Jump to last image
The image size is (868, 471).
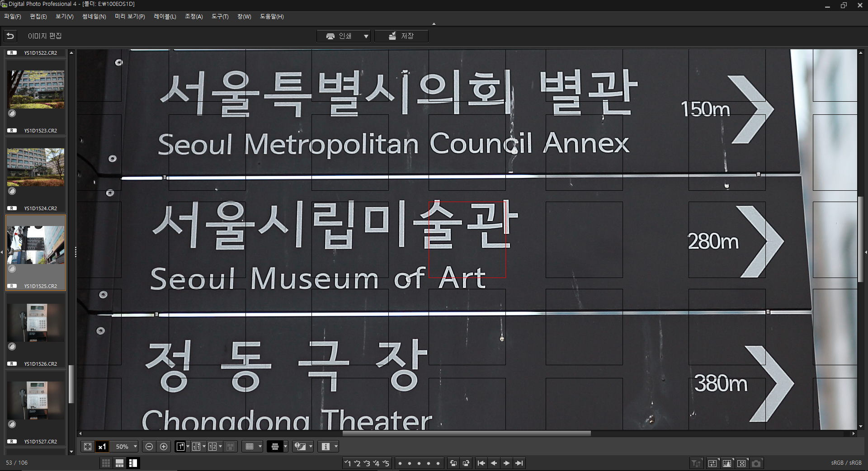pyautogui.click(x=519, y=463)
